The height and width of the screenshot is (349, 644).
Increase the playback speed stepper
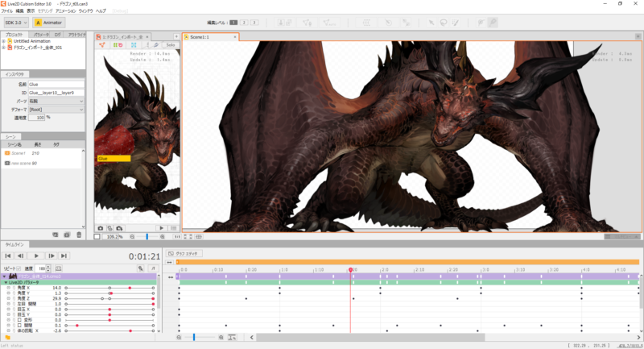click(x=48, y=267)
